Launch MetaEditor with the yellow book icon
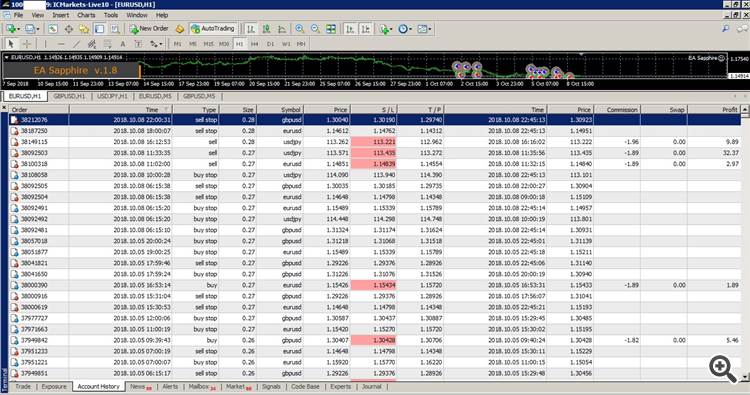This screenshot has height=395, width=750. pos(179,29)
